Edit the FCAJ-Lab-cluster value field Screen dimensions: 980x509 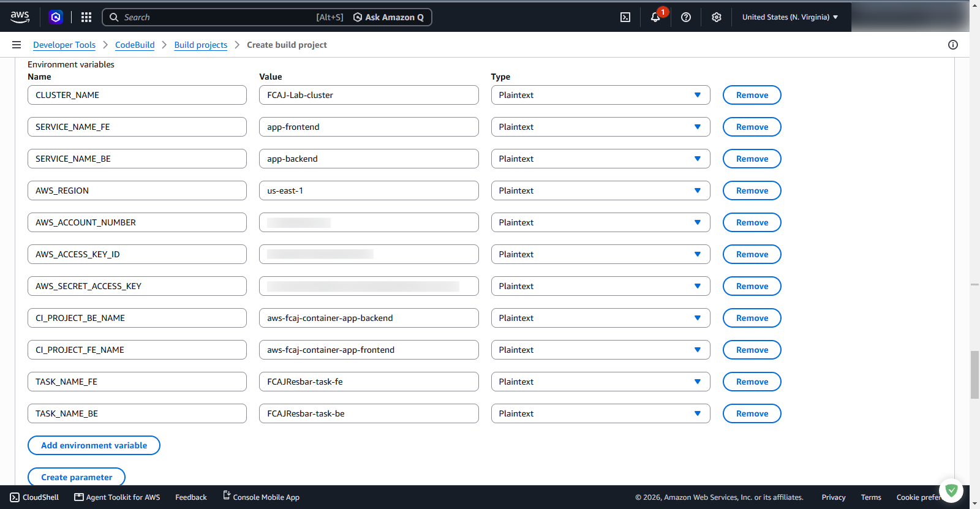[369, 95]
